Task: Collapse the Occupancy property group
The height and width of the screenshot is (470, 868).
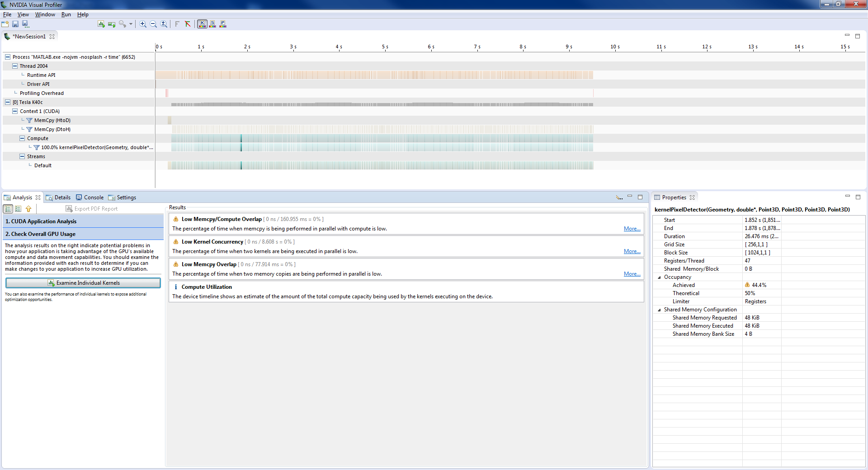Action: pos(659,277)
